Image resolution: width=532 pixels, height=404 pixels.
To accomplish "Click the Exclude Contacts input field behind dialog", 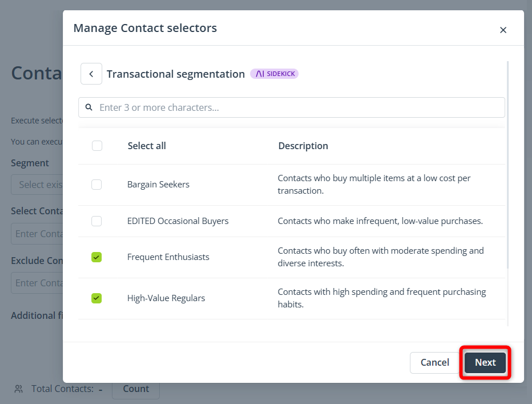I will coord(37,283).
